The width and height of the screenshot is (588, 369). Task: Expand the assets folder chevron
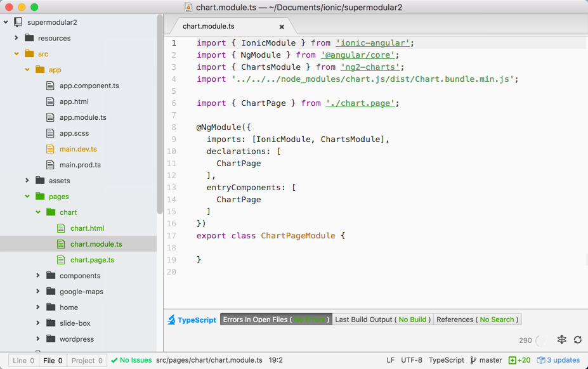tap(27, 180)
